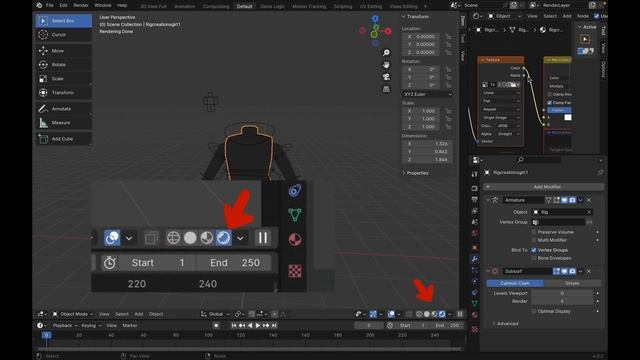Enable Bone Envelopes checkbox
The image size is (640, 360).
coord(534,258)
